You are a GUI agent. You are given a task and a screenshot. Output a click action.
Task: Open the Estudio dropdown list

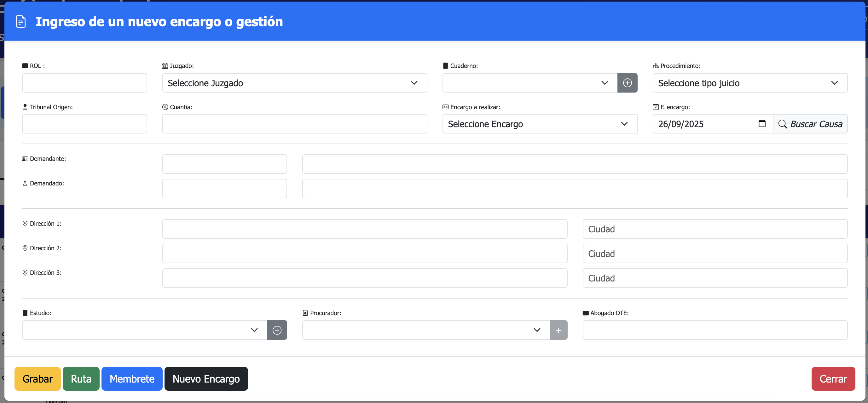click(144, 330)
